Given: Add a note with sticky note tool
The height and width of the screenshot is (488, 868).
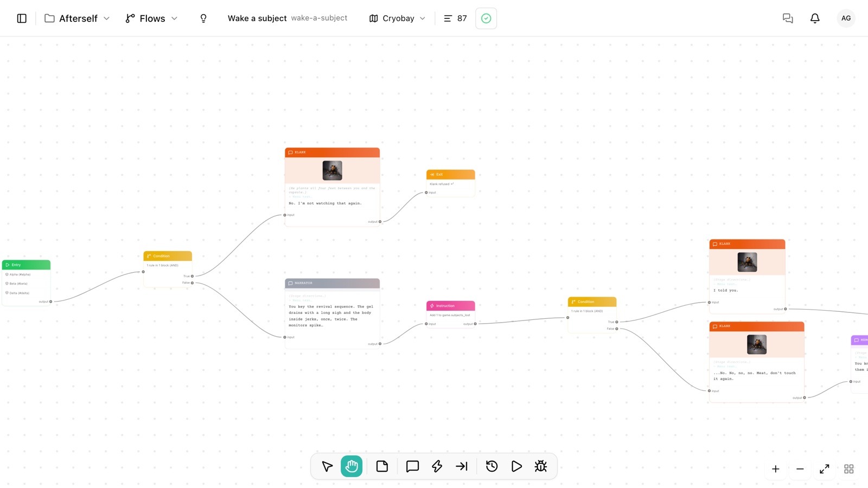Looking at the screenshot, I should (x=382, y=466).
